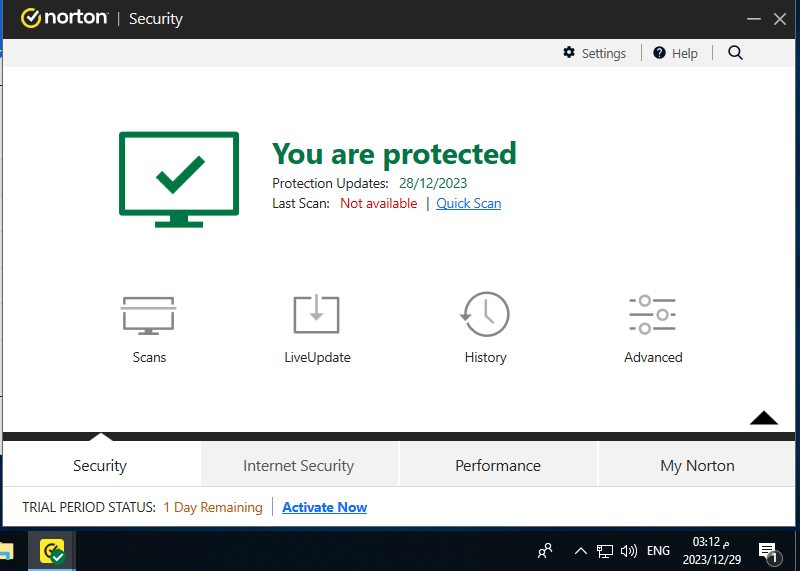This screenshot has width=800, height=571.
Task: Click the History label
Action: [x=486, y=357]
